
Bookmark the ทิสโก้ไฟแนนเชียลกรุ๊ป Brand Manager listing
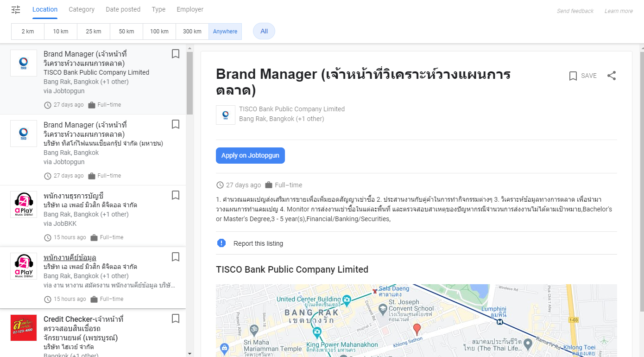tap(176, 124)
